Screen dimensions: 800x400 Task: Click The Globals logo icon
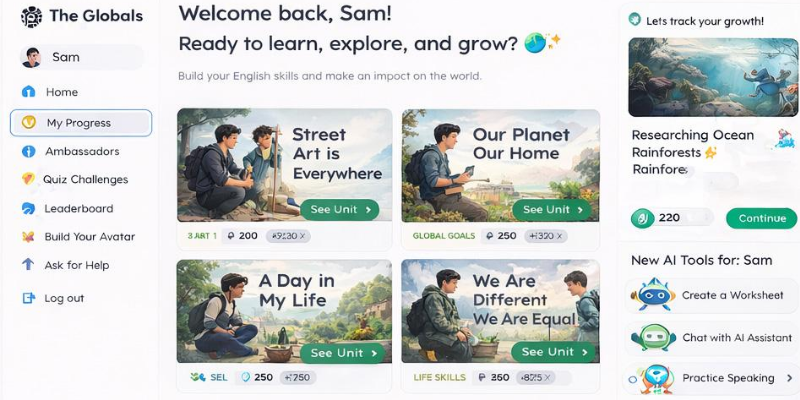[31, 16]
